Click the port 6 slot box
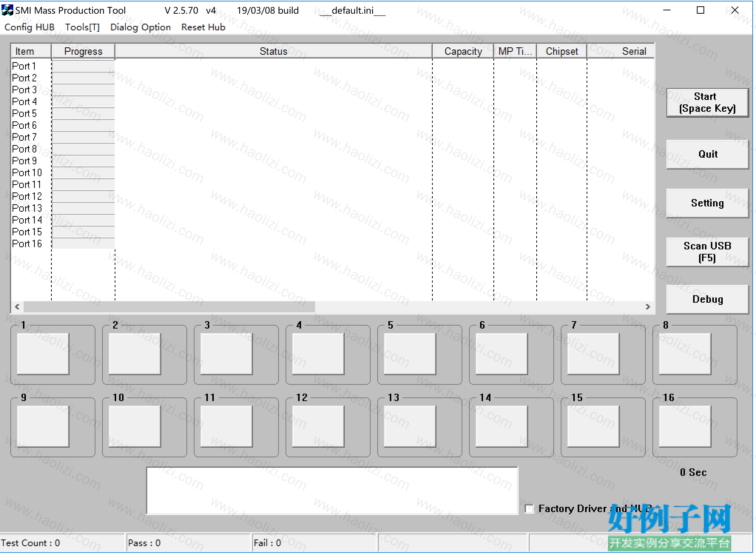 [502, 354]
